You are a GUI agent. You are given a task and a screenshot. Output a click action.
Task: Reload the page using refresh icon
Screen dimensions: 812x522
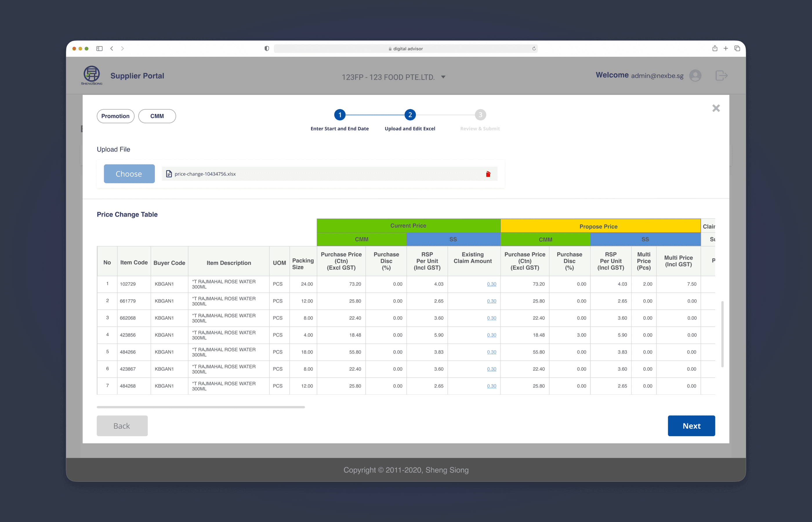pyautogui.click(x=534, y=48)
